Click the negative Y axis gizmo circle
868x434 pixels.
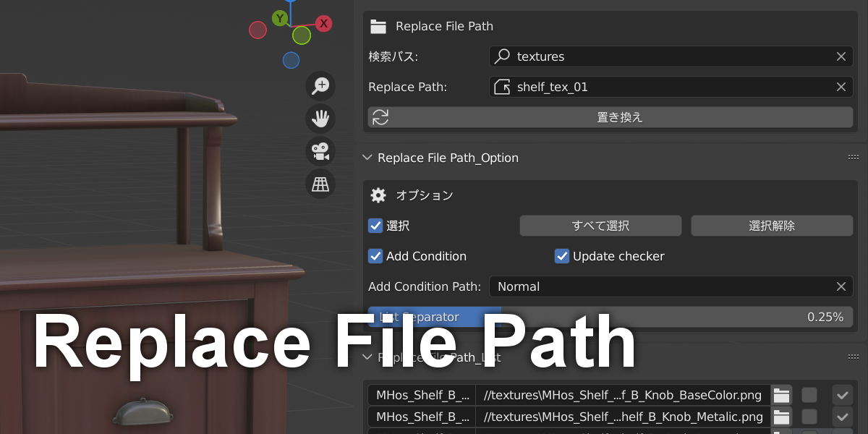click(x=302, y=35)
